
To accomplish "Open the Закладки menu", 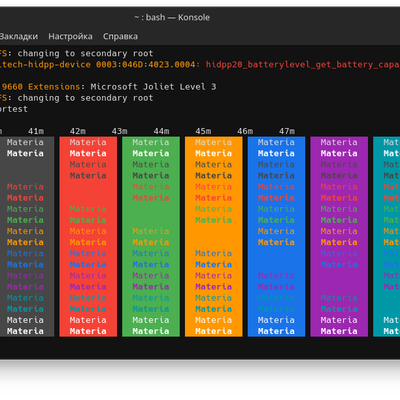I will tap(19, 36).
